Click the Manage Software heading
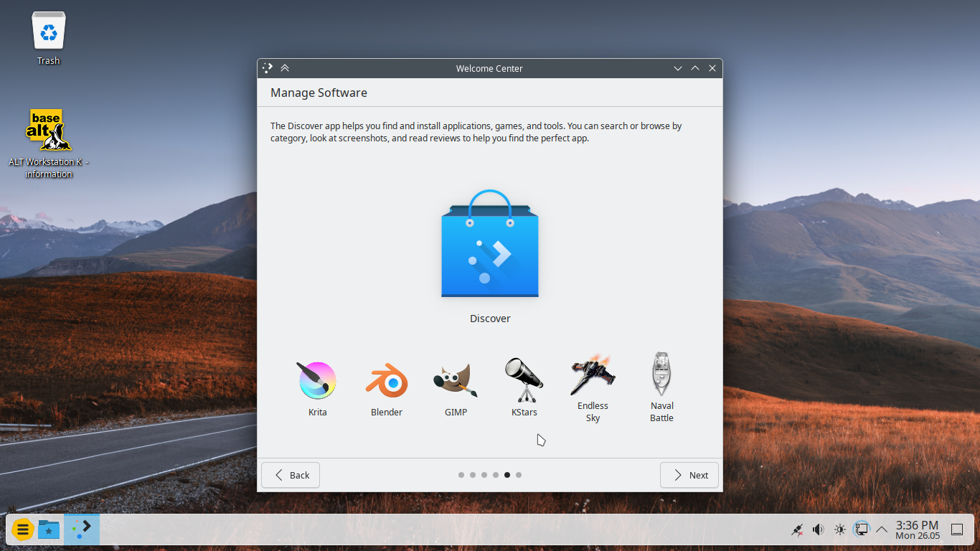 (x=319, y=93)
